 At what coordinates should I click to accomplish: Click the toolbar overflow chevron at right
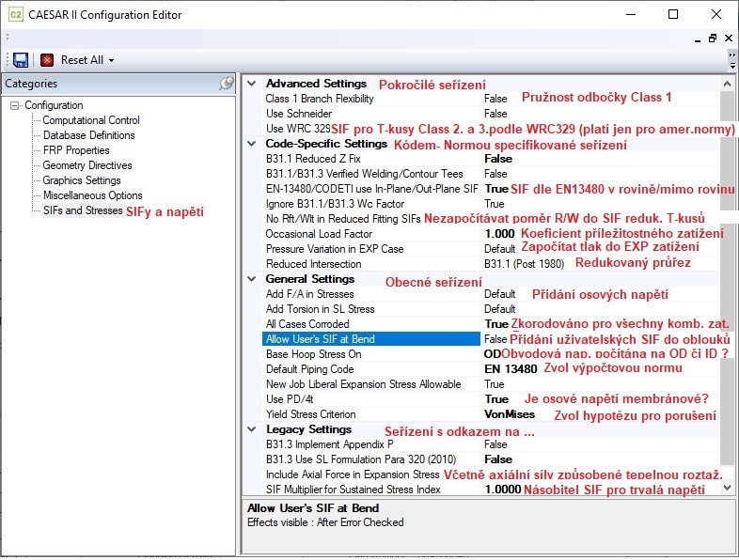(732, 60)
